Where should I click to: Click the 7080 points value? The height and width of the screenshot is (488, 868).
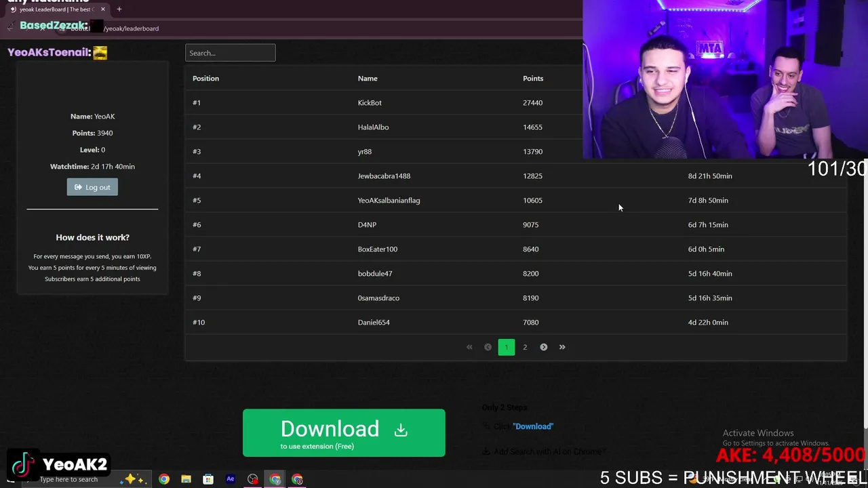530,323
